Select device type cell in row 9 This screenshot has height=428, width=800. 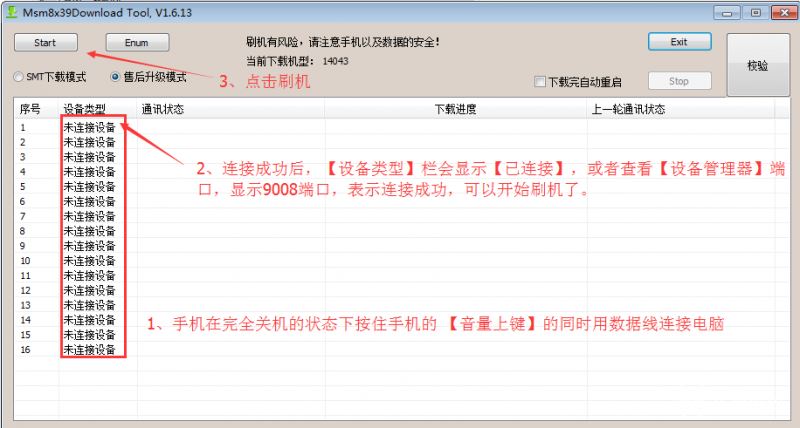90,246
